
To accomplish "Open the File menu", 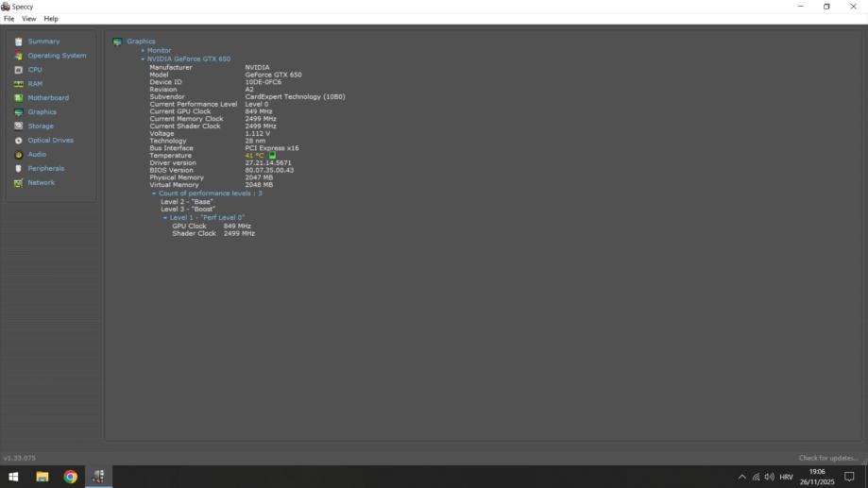I will pos(9,19).
